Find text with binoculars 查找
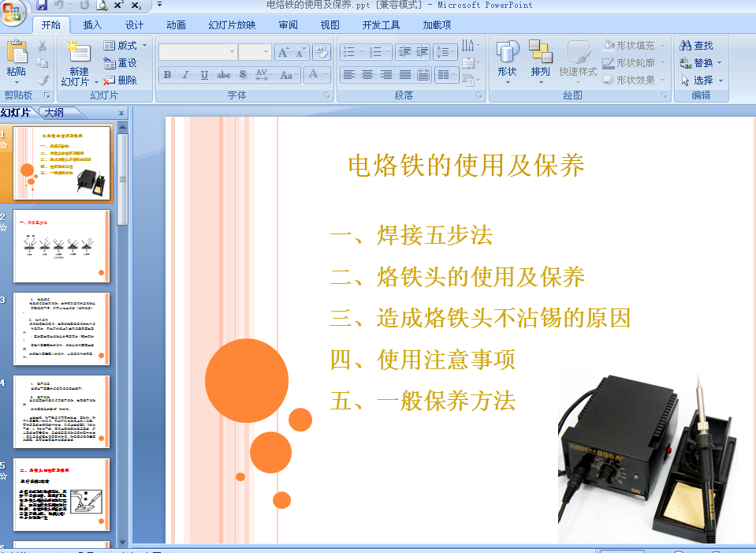756x553 pixels. (696, 46)
